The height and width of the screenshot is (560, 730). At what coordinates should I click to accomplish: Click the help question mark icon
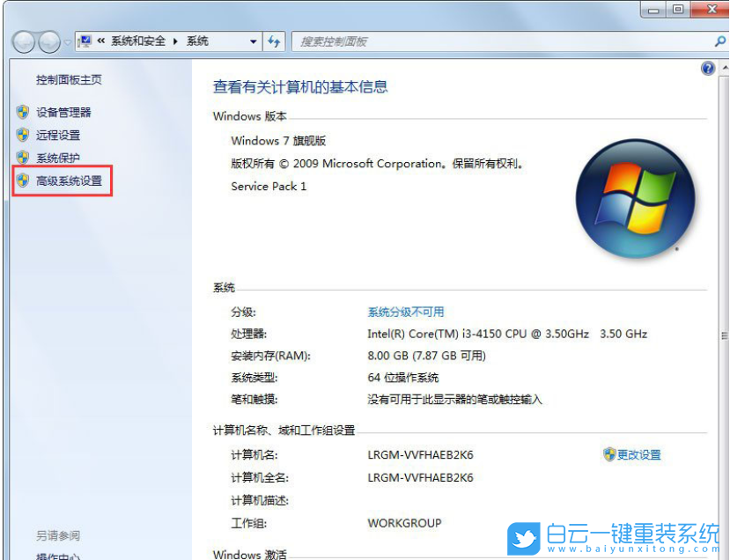[x=708, y=68]
